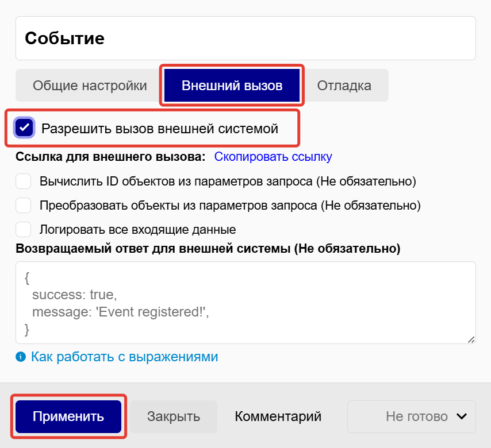
Task: Click the 'Возвращаемый ответ для внешней системы' heading
Action: tap(208, 249)
